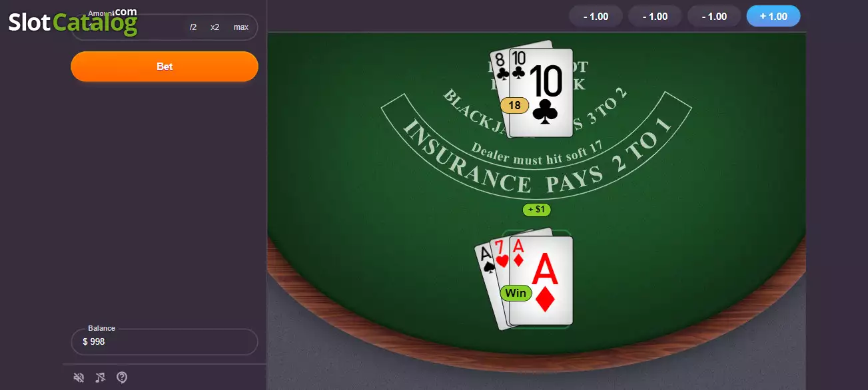Screen dimensions: 868x390
Task: Toggle the background music icon
Action: pyautogui.click(x=100, y=378)
